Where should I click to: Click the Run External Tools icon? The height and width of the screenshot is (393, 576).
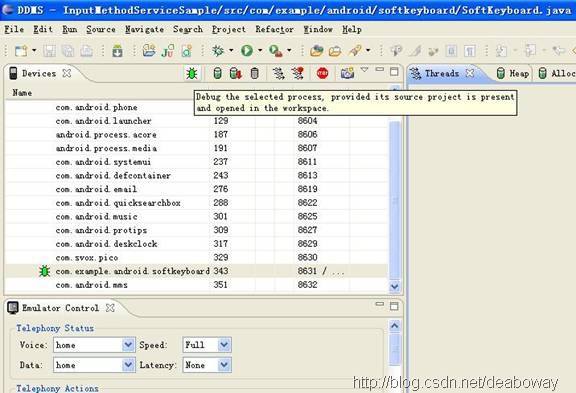(x=276, y=51)
